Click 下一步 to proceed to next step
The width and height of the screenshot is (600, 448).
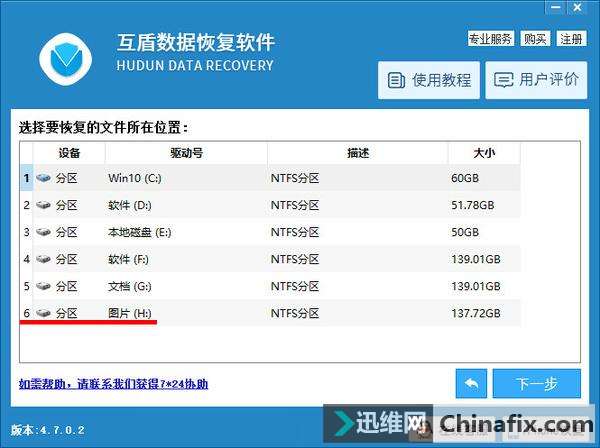pos(536,383)
